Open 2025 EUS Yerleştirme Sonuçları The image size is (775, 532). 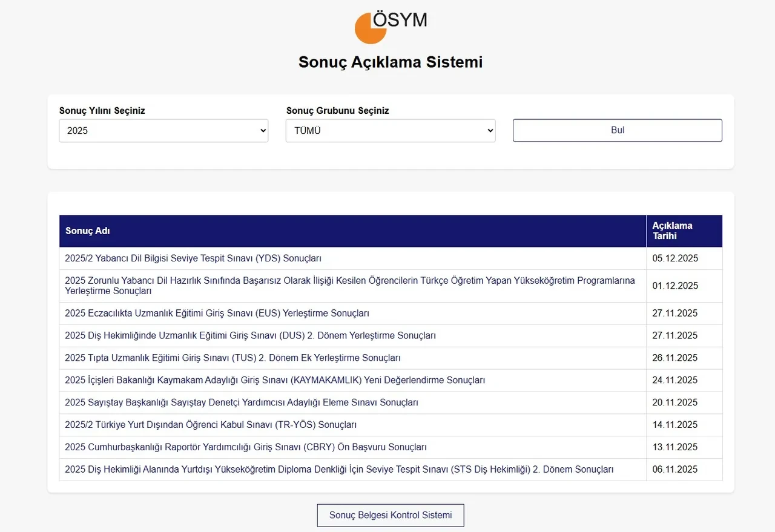(x=217, y=314)
